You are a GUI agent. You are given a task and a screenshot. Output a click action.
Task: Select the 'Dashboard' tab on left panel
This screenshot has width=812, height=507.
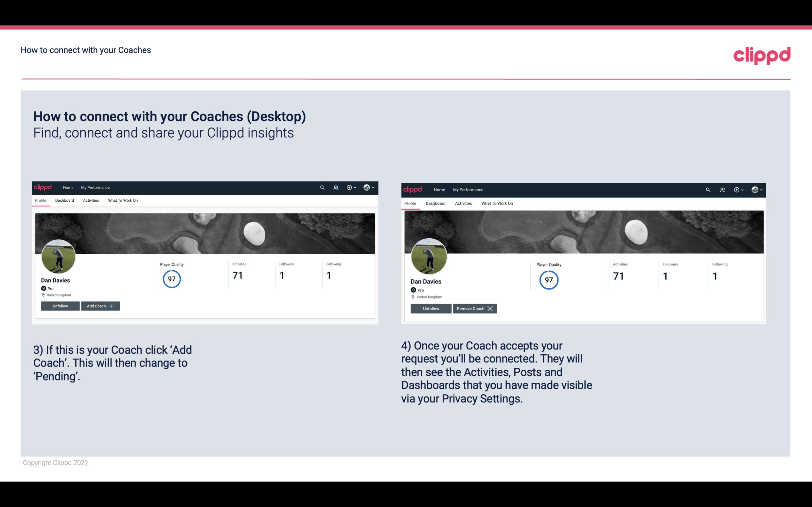[64, 200]
